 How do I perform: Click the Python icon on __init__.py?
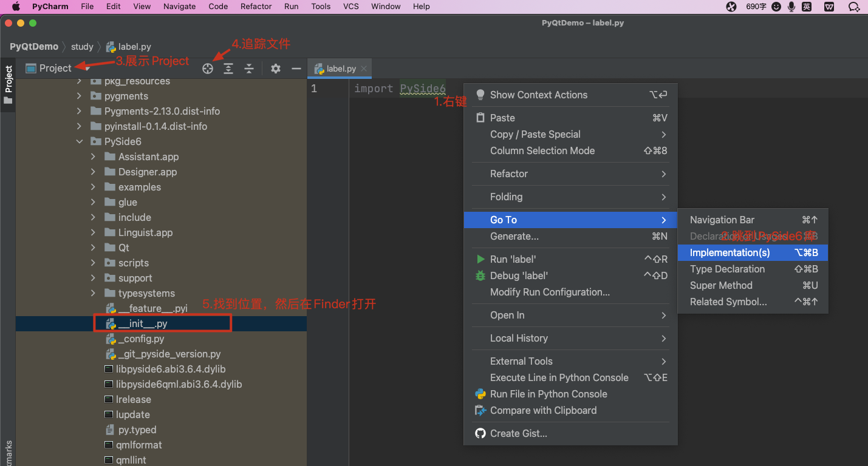[x=111, y=324]
